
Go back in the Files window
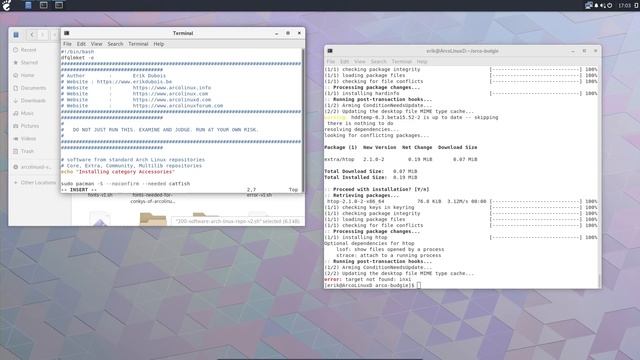click(32, 35)
